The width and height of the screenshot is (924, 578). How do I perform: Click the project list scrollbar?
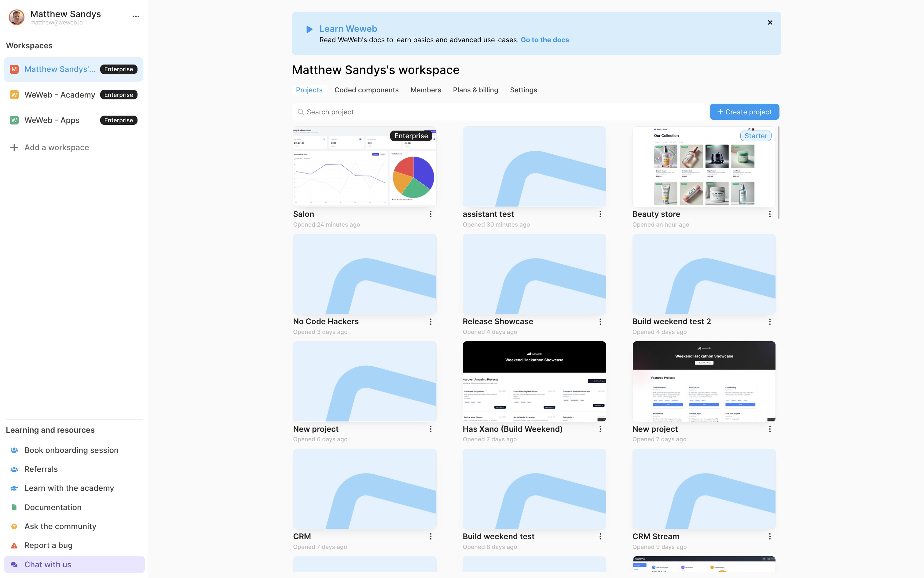tap(778, 173)
